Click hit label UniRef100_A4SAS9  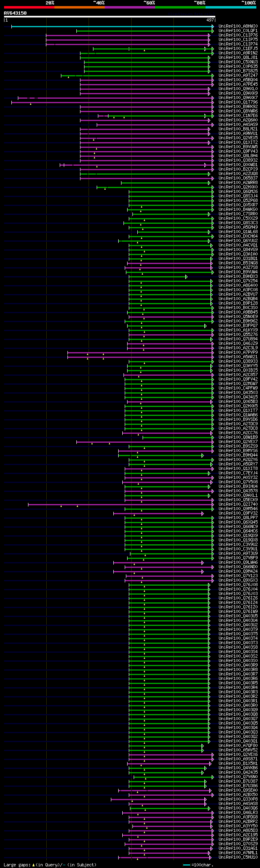tap(238, 125)
